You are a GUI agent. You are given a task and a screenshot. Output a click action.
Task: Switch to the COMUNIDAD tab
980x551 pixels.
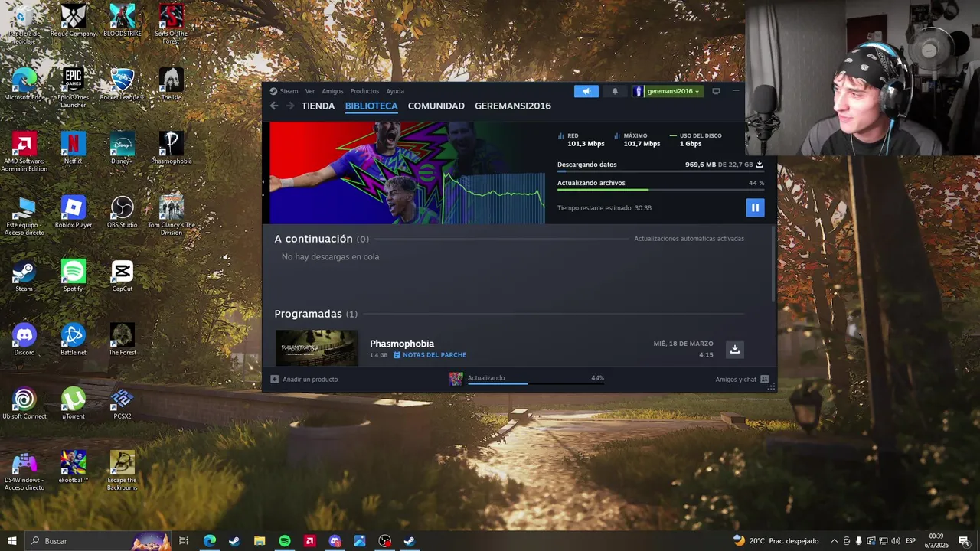(x=436, y=106)
